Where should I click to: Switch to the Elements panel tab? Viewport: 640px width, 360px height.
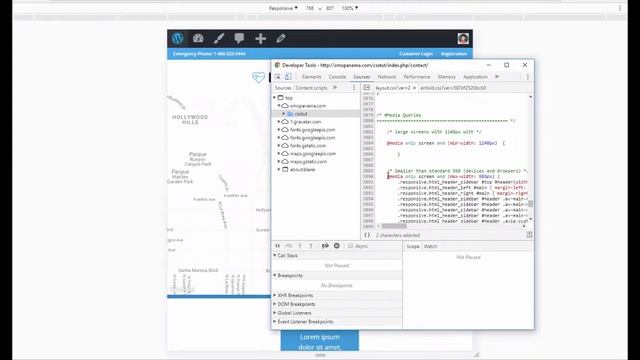click(x=312, y=77)
